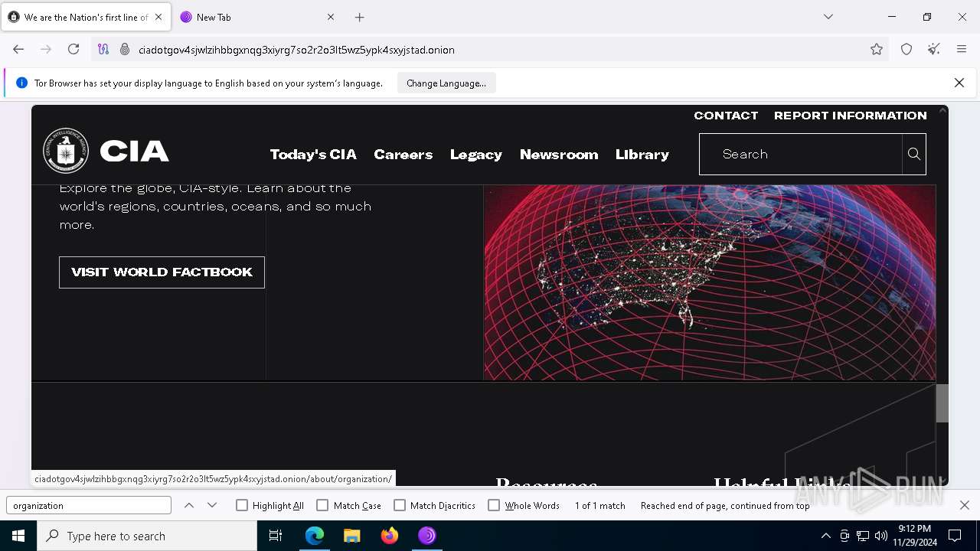Open the browser hamburger menu
The height and width of the screenshot is (551, 980).
tap(962, 49)
